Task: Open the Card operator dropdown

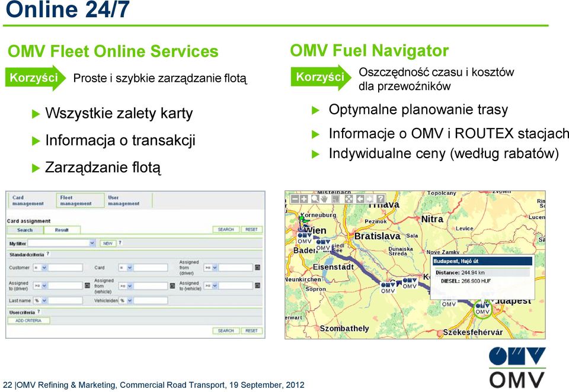Action: pos(126,268)
